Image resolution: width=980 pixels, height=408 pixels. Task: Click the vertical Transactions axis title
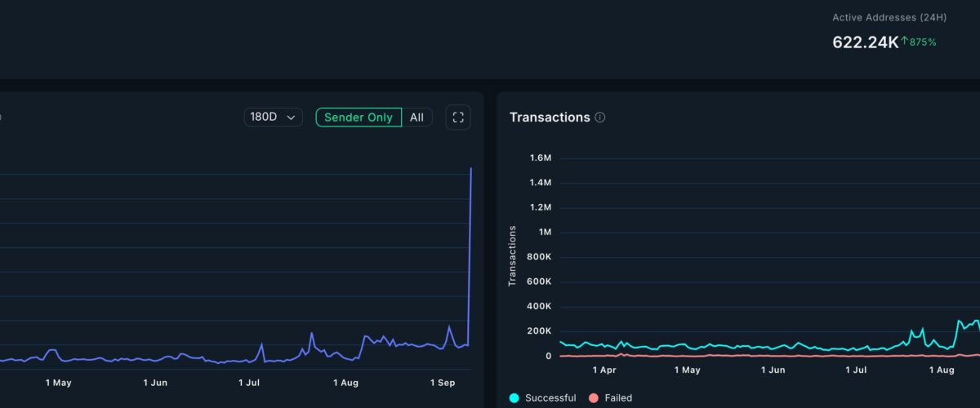[513, 255]
